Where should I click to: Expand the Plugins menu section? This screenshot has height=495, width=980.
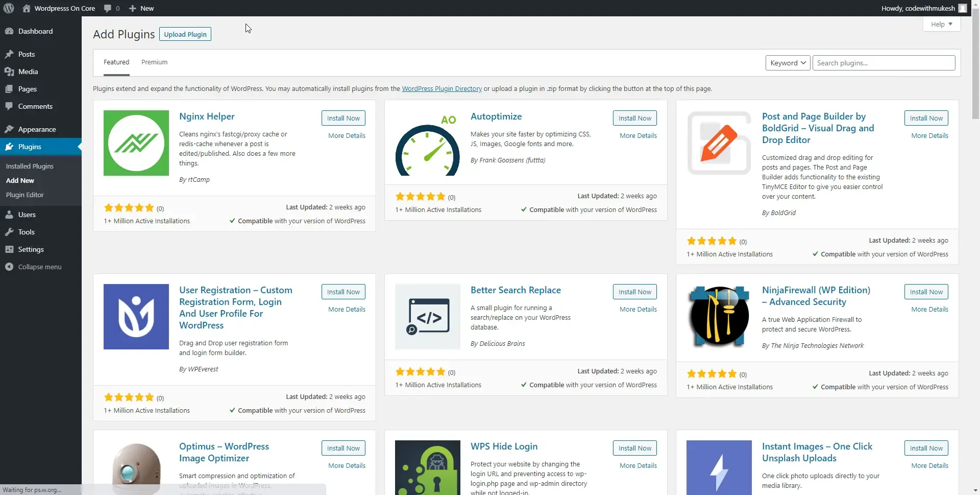29,147
